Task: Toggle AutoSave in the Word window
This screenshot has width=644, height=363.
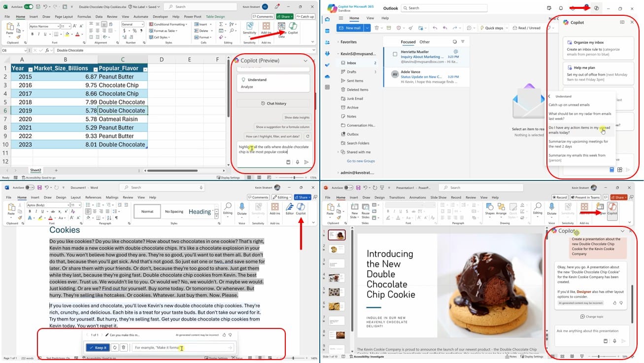Action: 31,187
